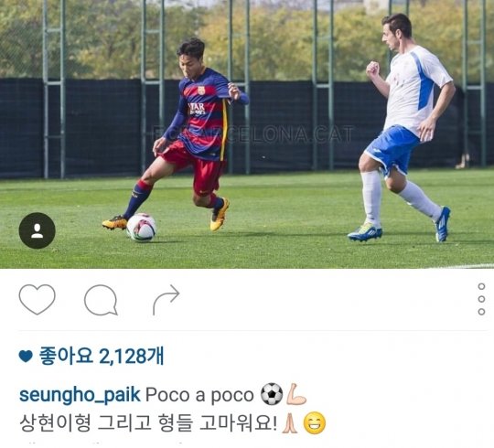Tap the grinning face emoji in caption

click(315, 423)
